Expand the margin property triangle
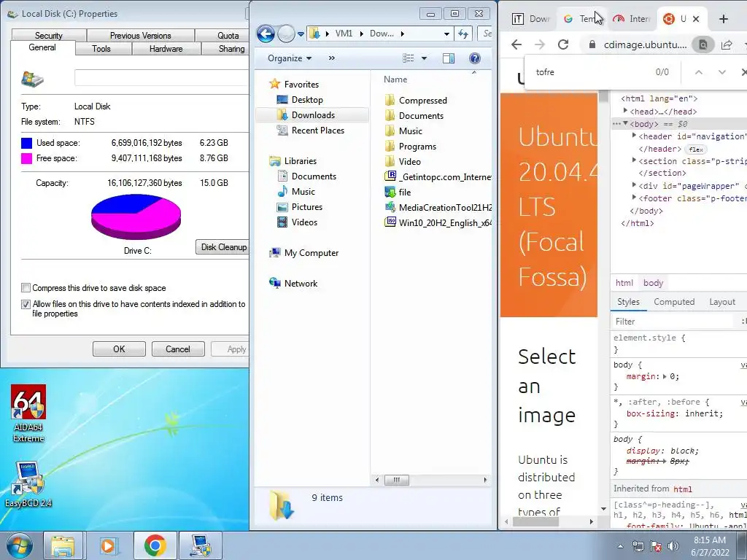Image resolution: width=747 pixels, height=560 pixels. tap(664, 376)
